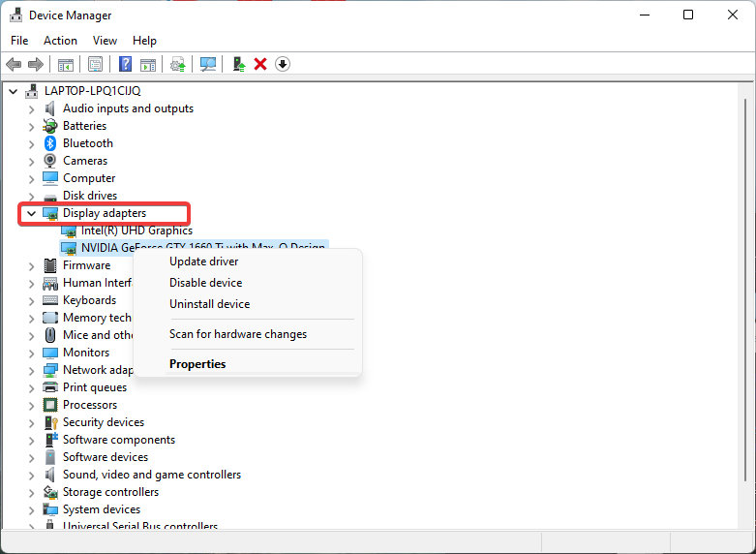756x554 pixels.
Task: Click the Audio inputs speaker icon
Action: point(50,108)
